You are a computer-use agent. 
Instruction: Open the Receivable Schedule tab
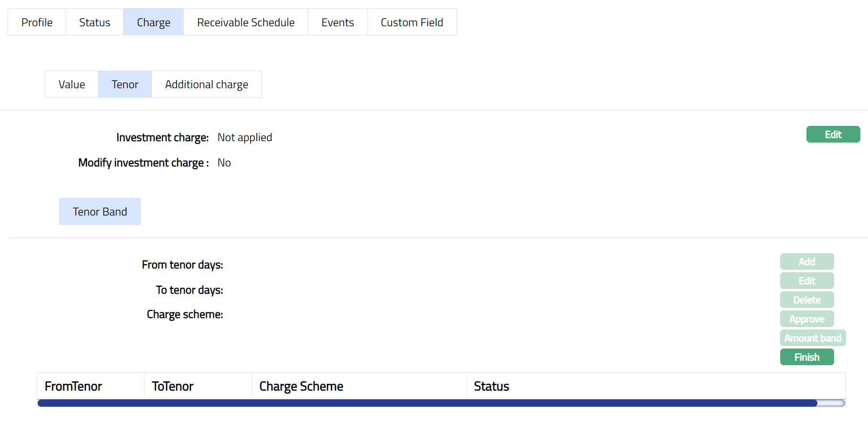tap(246, 22)
